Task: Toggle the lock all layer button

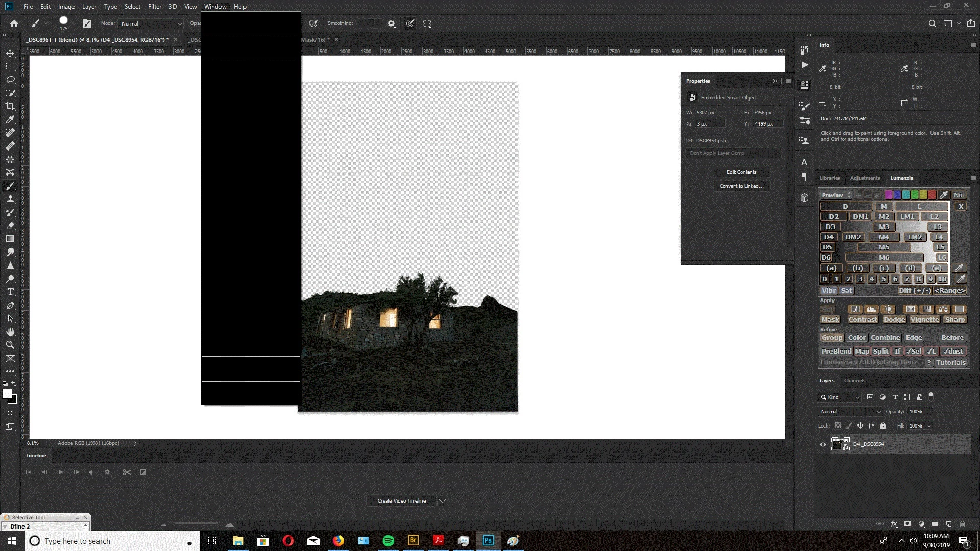Action: point(883,425)
